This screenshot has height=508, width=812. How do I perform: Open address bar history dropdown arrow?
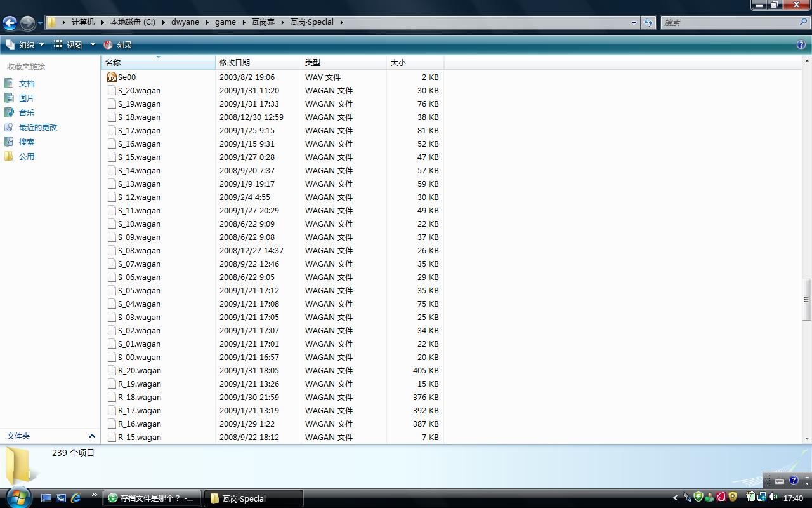point(633,22)
